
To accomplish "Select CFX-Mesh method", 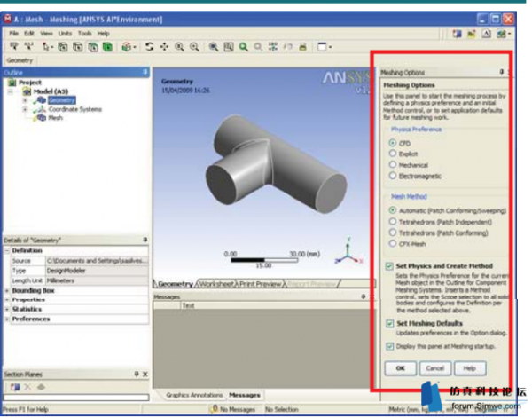I will pyautogui.click(x=393, y=243).
